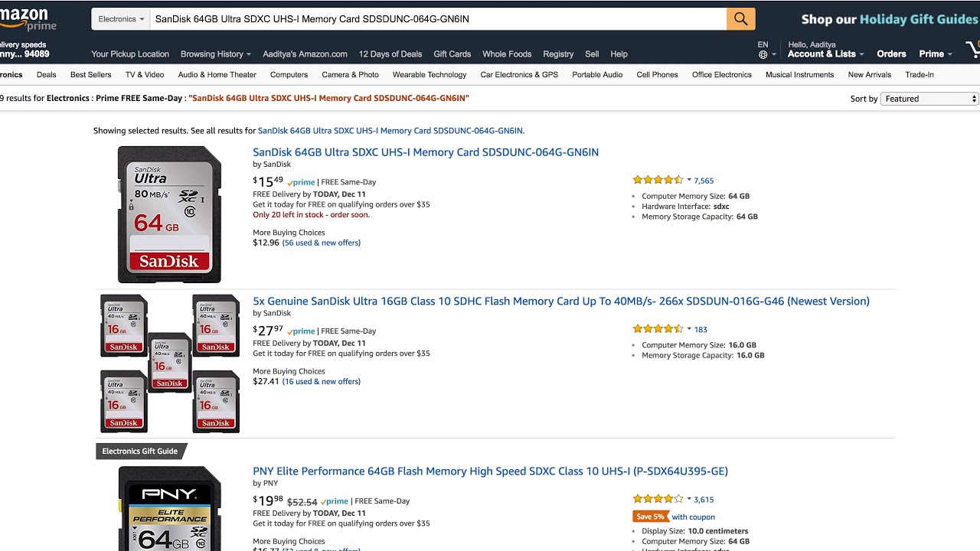Open Help link in header
The height and width of the screenshot is (551, 980).
pos(619,54)
